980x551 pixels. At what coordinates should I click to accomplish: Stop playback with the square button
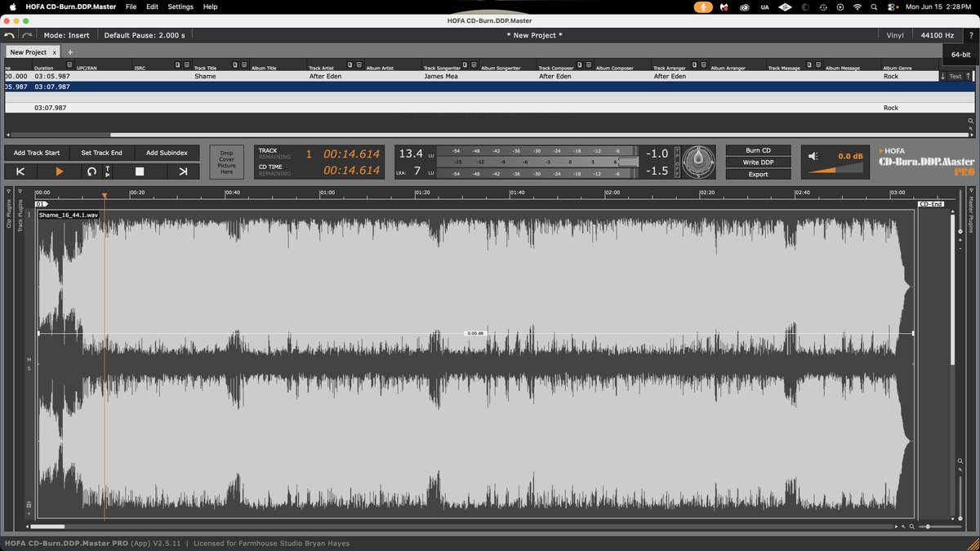click(140, 171)
